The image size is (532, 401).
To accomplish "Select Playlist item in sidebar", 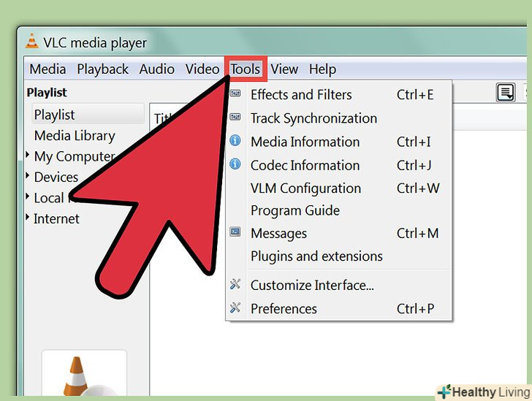I will [88, 115].
